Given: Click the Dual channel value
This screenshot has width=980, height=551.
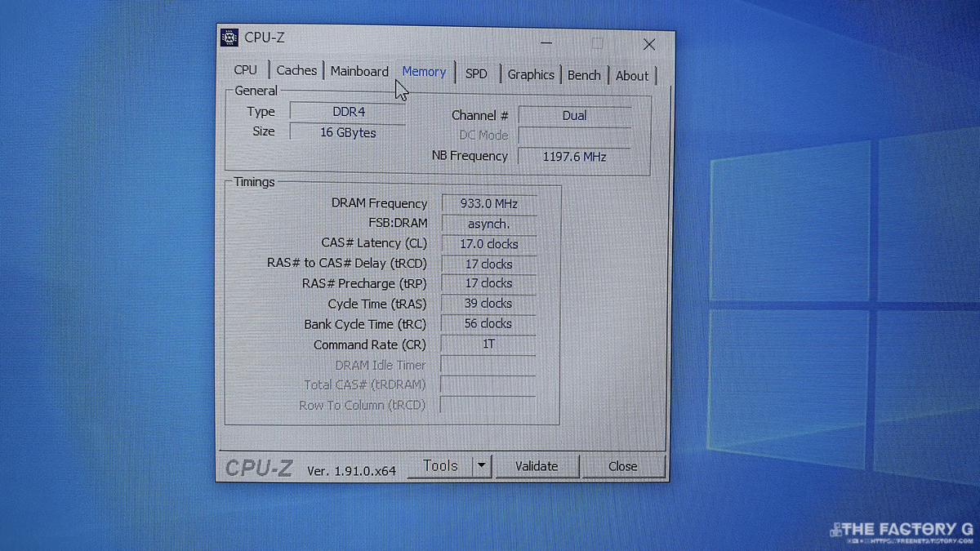Looking at the screenshot, I should 574,116.
